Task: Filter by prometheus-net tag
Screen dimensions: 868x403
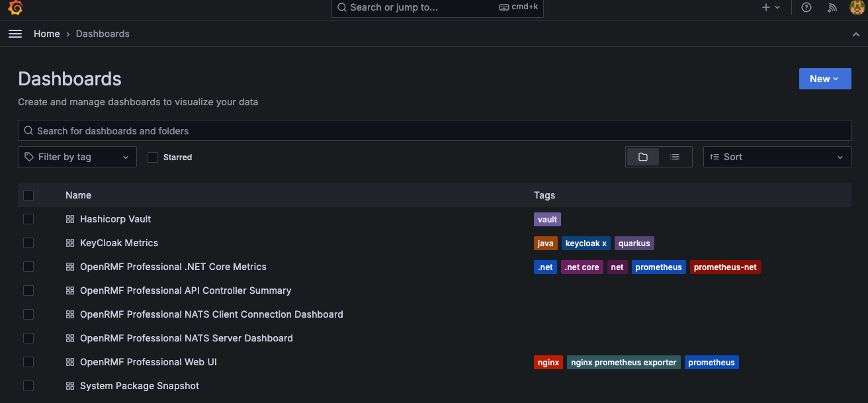Action: [725, 267]
